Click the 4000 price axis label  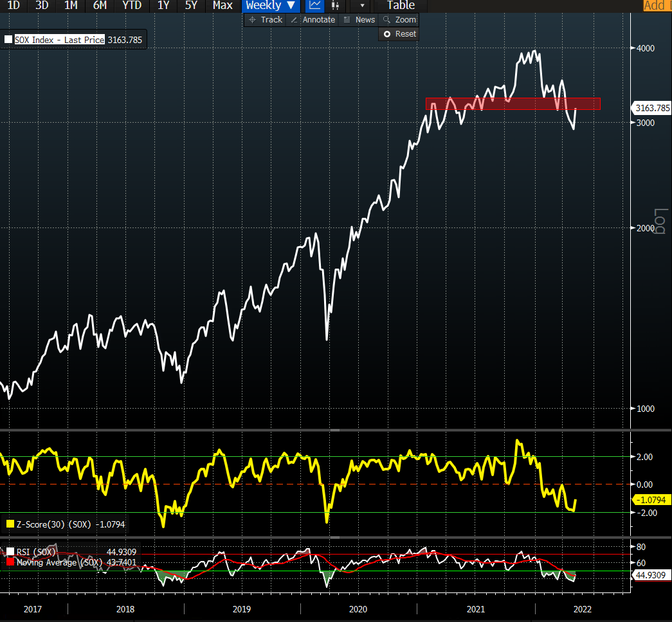pos(646,48)
